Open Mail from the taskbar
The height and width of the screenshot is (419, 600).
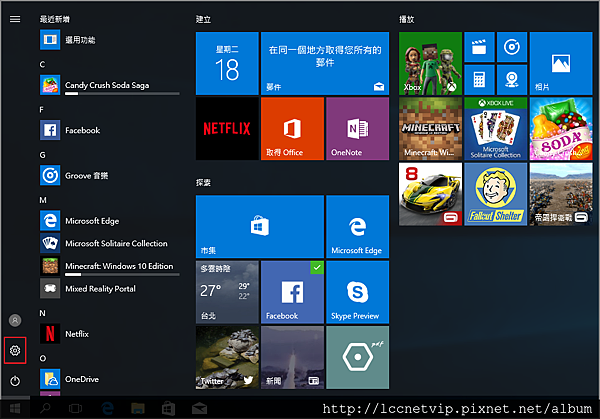coord(199,409)
